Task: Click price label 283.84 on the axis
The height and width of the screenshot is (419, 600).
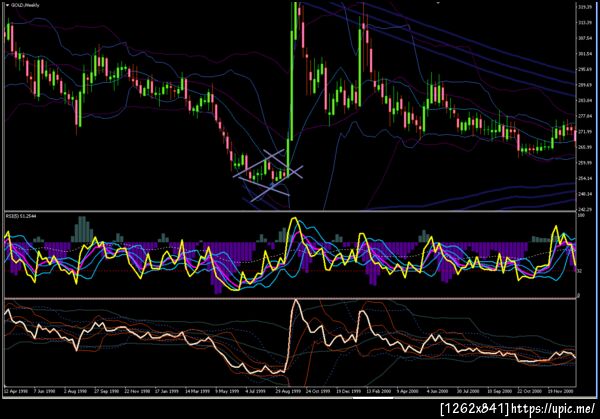Action: pyautogui.click(x=584, y=100)
